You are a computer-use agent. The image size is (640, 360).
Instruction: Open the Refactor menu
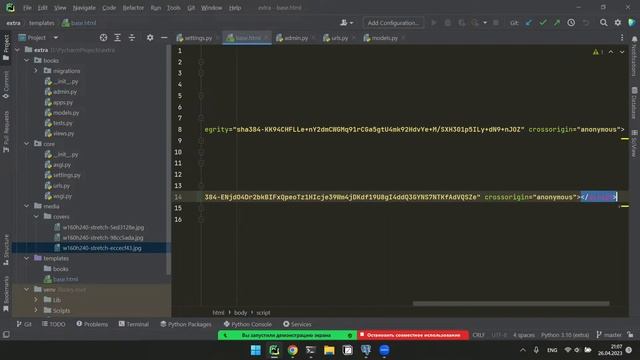point(133,8)
